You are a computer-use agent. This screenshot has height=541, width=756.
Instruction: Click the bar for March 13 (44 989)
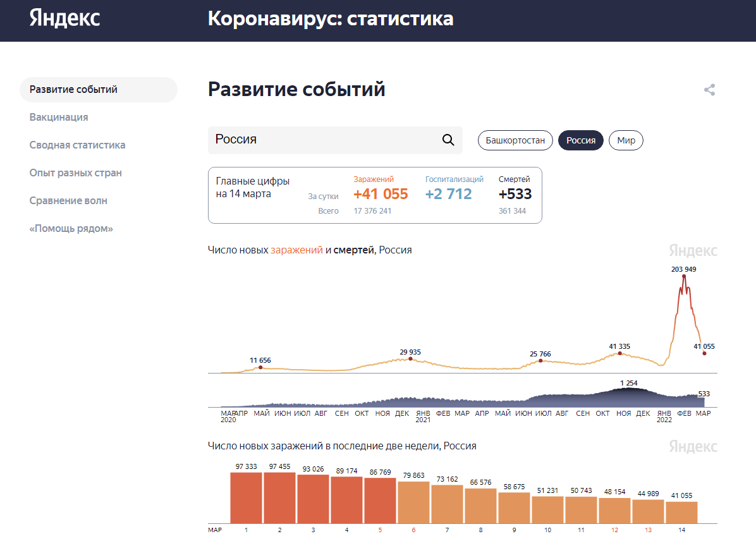coord(648,511)
